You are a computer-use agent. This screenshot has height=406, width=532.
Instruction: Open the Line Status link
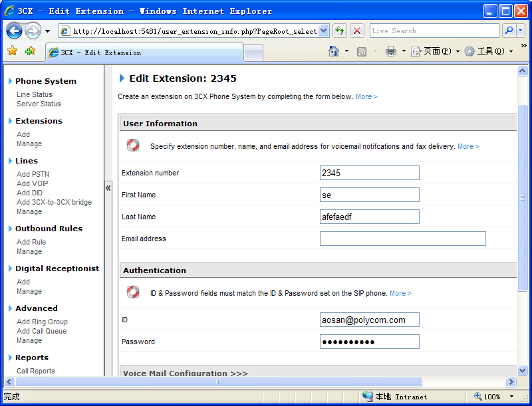tap(35, 94)
